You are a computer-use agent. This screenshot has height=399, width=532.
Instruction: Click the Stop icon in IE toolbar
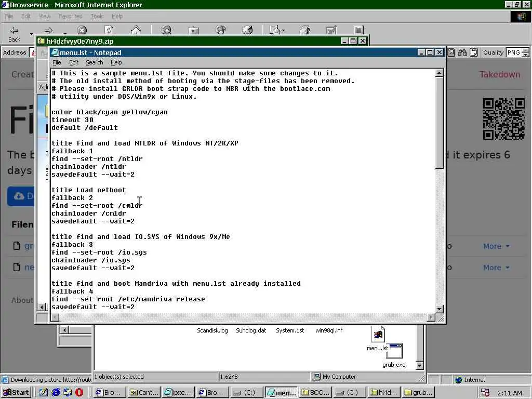[x=82, y=31]
